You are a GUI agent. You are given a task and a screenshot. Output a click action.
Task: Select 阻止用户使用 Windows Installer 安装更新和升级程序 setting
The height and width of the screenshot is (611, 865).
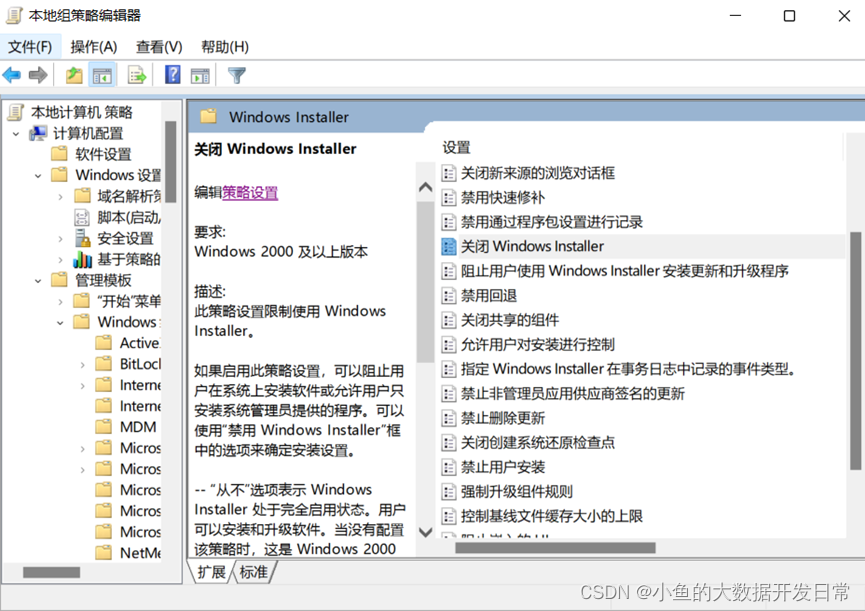click(x=624, y=271)
